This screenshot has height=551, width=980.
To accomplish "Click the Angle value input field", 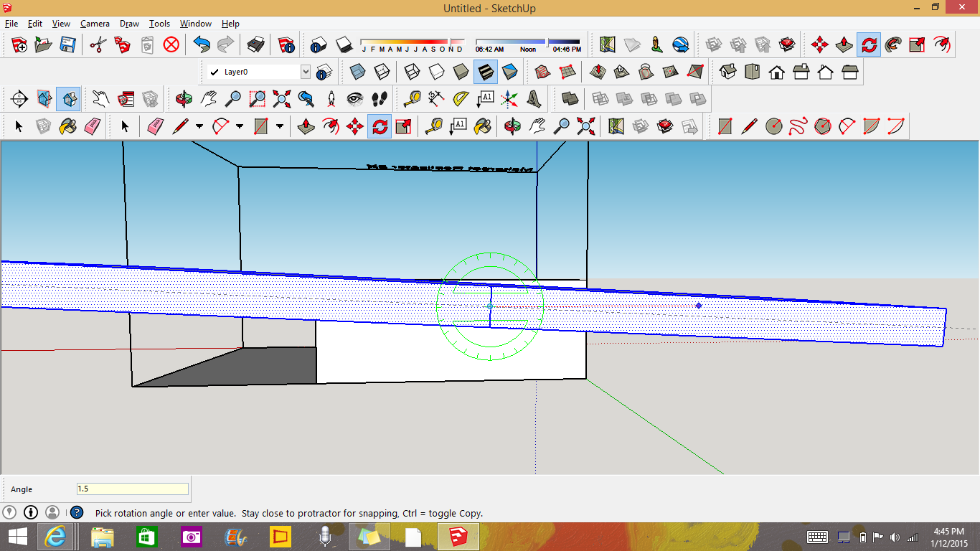I will [133, 489].
